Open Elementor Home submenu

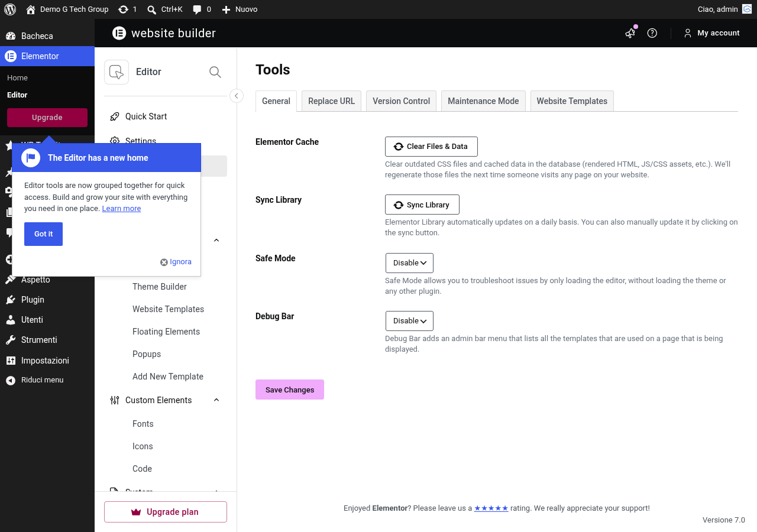[x=17, y=78]
